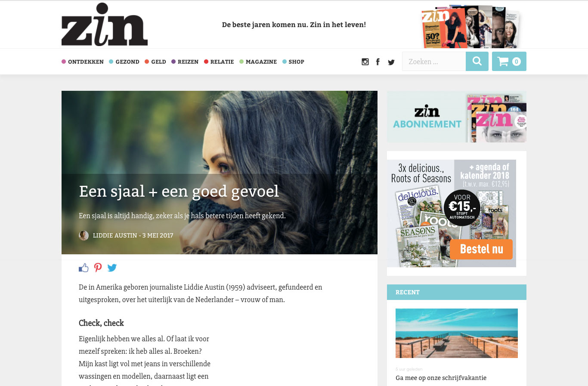588x386 pixels.
Task: Go to the Geld section
Action: 155,62
